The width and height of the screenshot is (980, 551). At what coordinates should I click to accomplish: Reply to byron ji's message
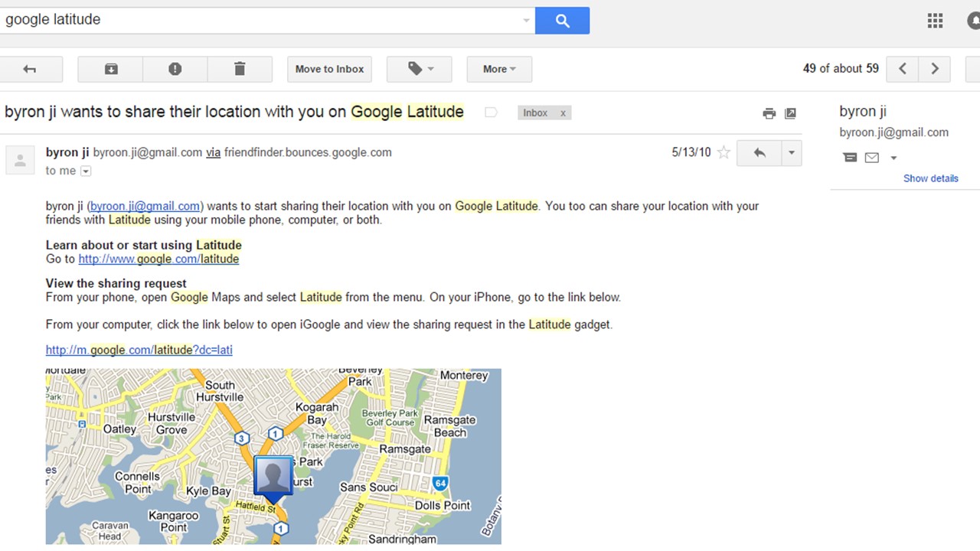pyautogui.click(x=759, y=153)
